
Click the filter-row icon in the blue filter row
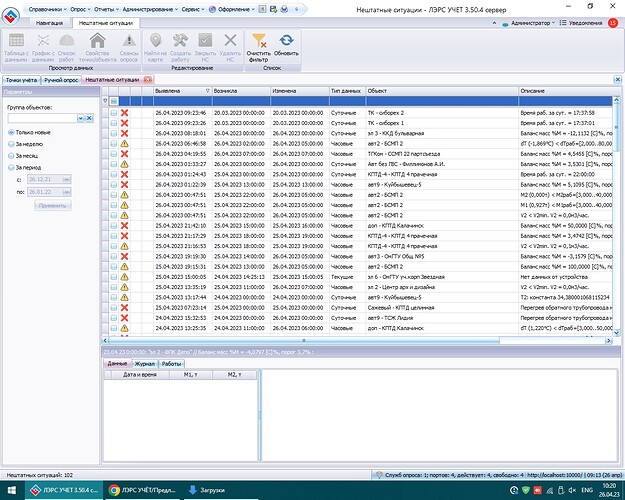coord(114,101)
